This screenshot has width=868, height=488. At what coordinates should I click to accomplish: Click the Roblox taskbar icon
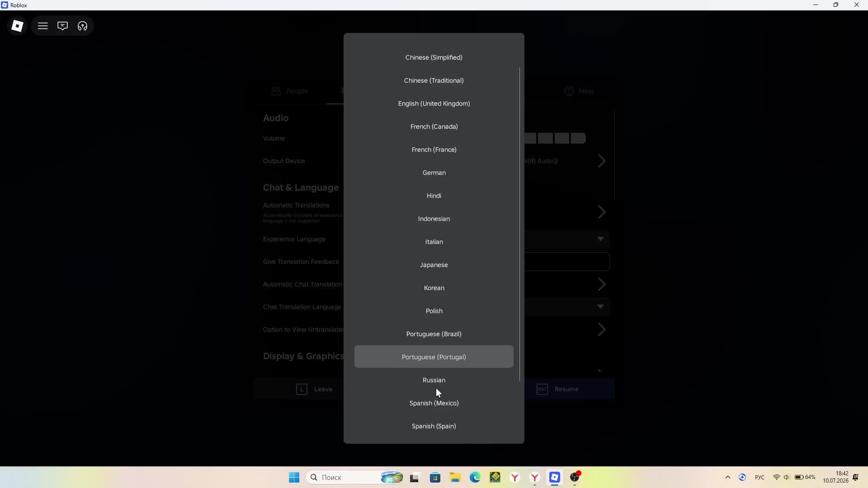tap(555, 477)
